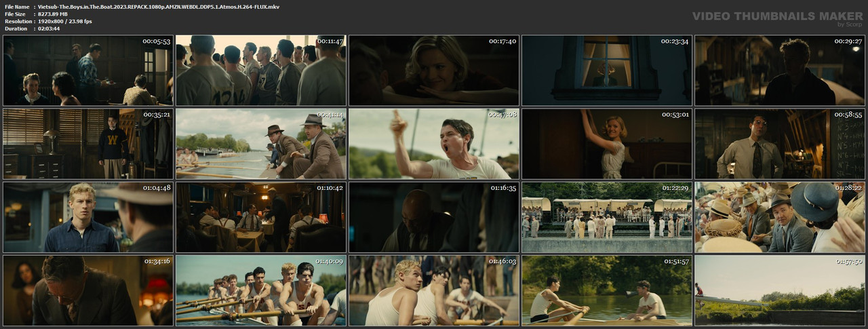
Task: Pick the thumbnail stamped 00:53:01
Action: [607, 144]
